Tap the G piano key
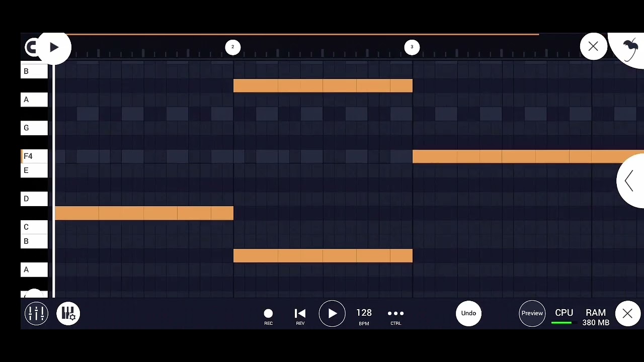This screenshot has height=362, width=644. pyautogui.click(x=34, y=128)
